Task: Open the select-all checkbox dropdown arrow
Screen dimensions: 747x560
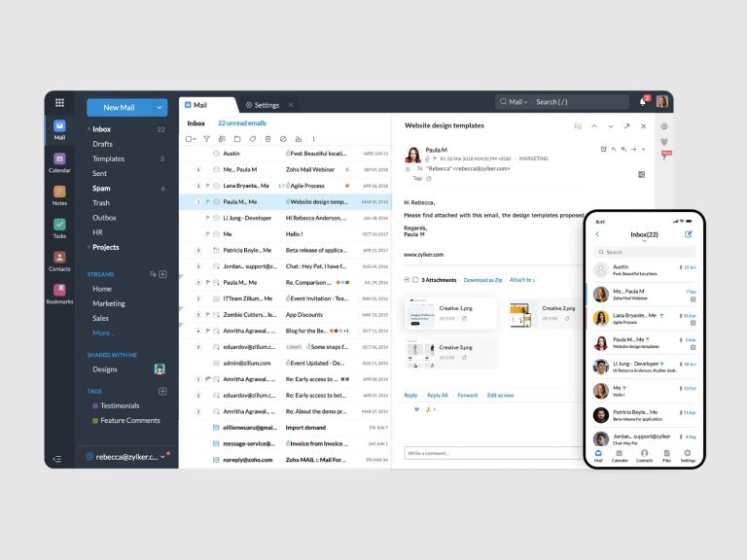Action: 195,139
